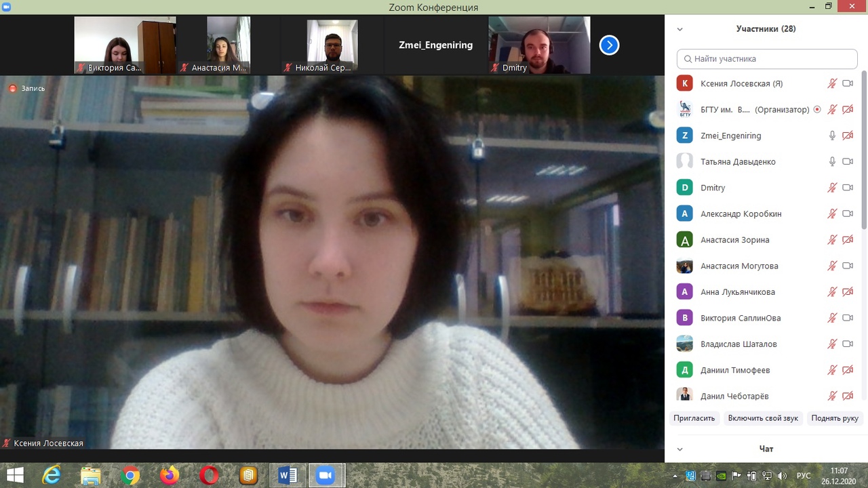Click participant name Данил Чеботарёв
Viewport: 868px width, 488px height.
[x=734, y=396]
